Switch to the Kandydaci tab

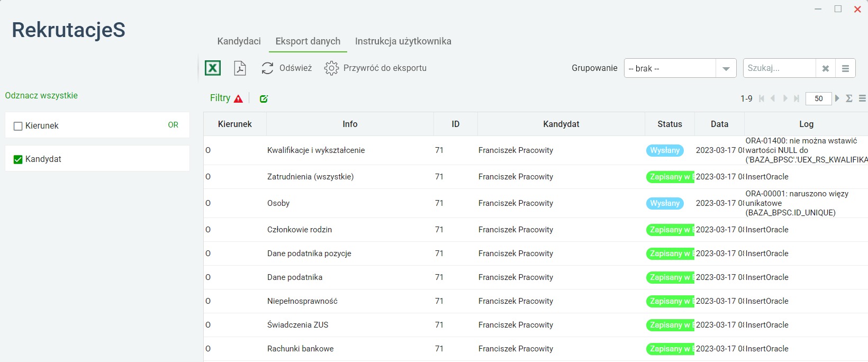(239, 41)
